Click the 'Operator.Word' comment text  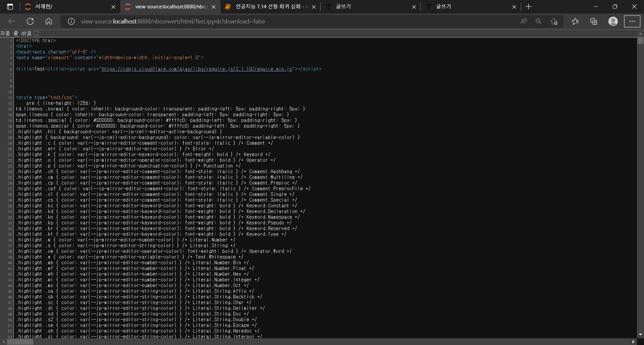[267, 251]
